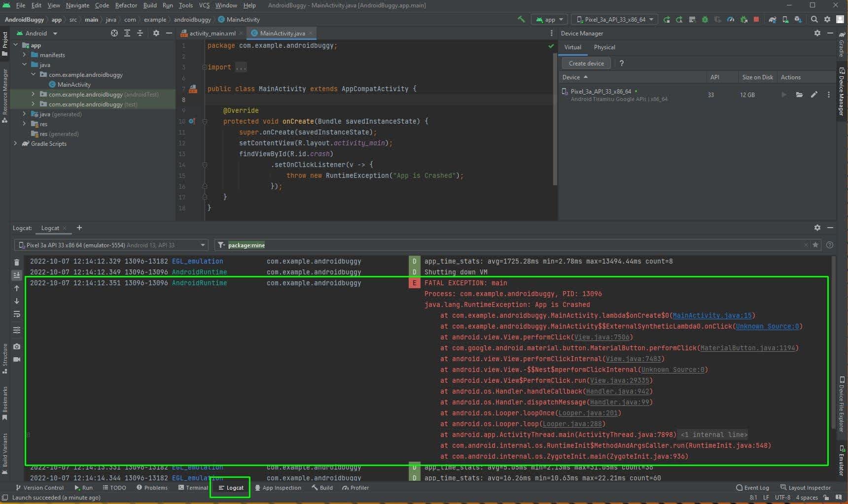Favorite the logcat filter with star icon
848x504 pixels.
[815, 245]
